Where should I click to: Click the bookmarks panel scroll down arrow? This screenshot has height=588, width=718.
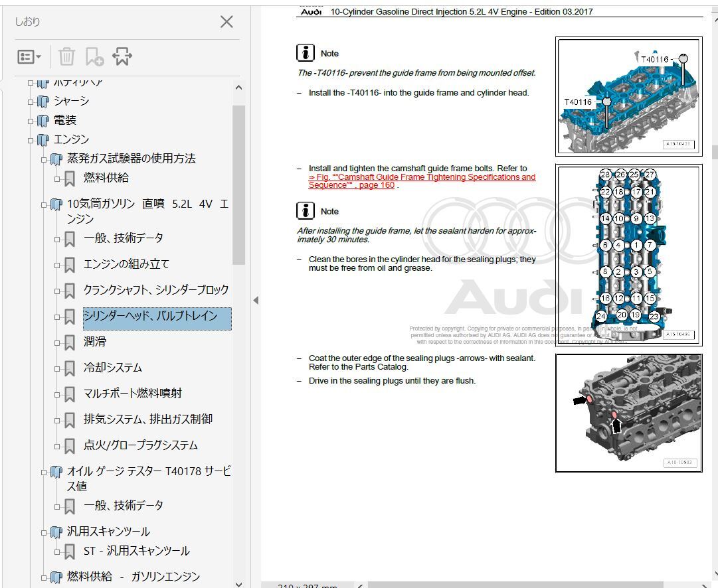point(238,584)
